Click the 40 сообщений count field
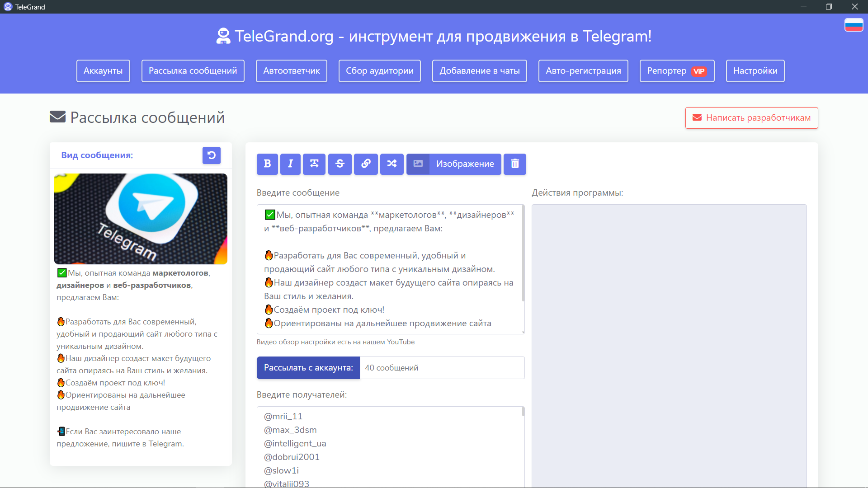Viewport: 868px width, 488px height. [442, 368]
